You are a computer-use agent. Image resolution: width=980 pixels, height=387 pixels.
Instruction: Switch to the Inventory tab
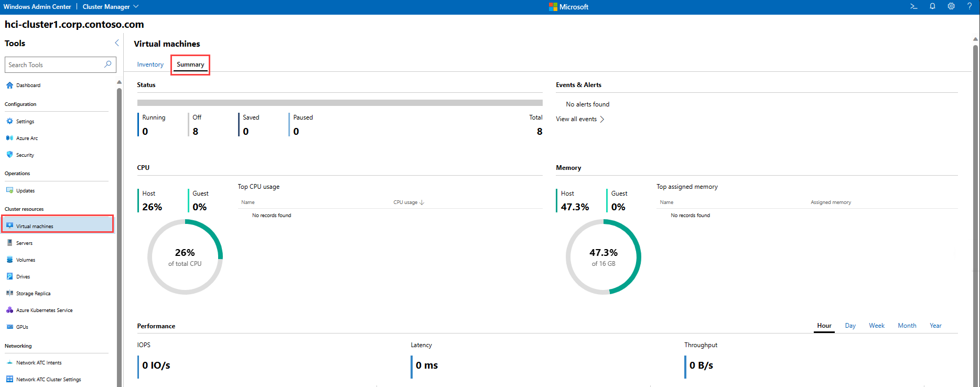pyautogui.click(x=150, y=64)
